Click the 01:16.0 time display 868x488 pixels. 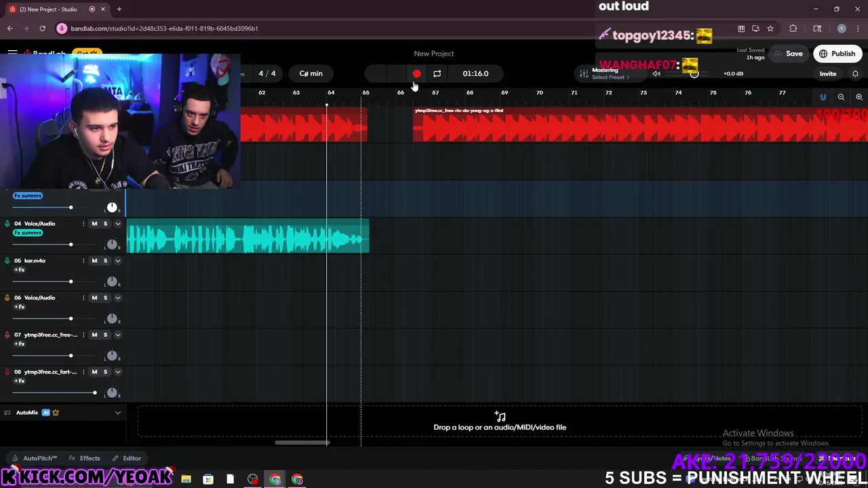(x=475, y=73)
